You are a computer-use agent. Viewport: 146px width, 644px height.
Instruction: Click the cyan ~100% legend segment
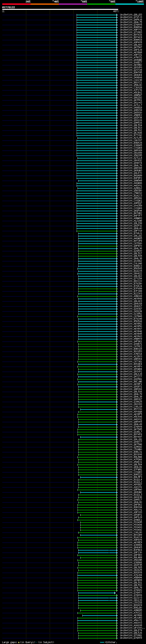pyautogui.click(x=130, y=4)
